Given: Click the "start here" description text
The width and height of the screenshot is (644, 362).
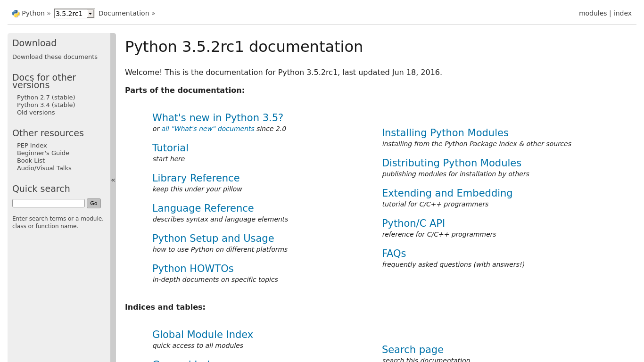Looking at the screenshot, I should [x=169, y=159].
